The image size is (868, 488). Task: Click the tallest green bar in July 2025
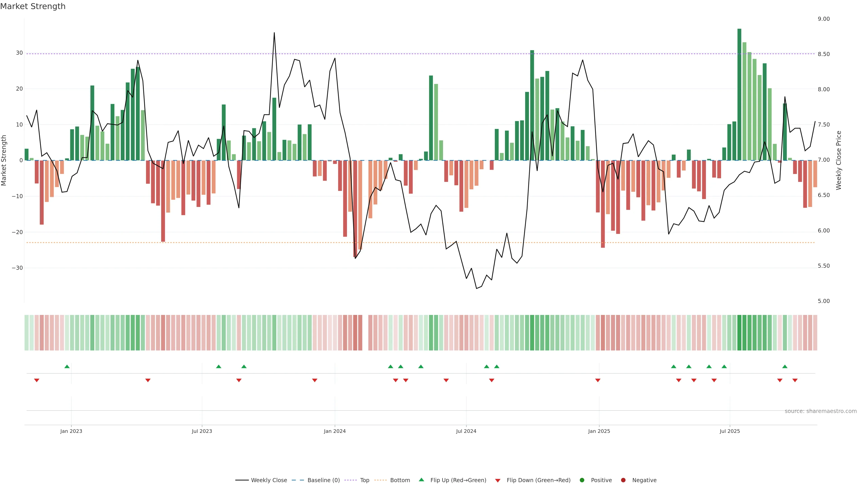point(739,94)
